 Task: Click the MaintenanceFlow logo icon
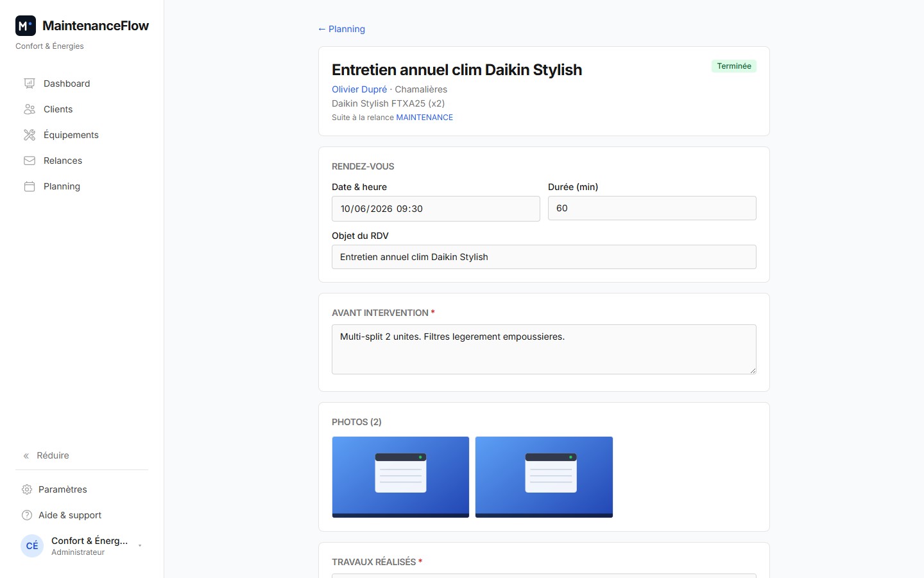(26, 26)
